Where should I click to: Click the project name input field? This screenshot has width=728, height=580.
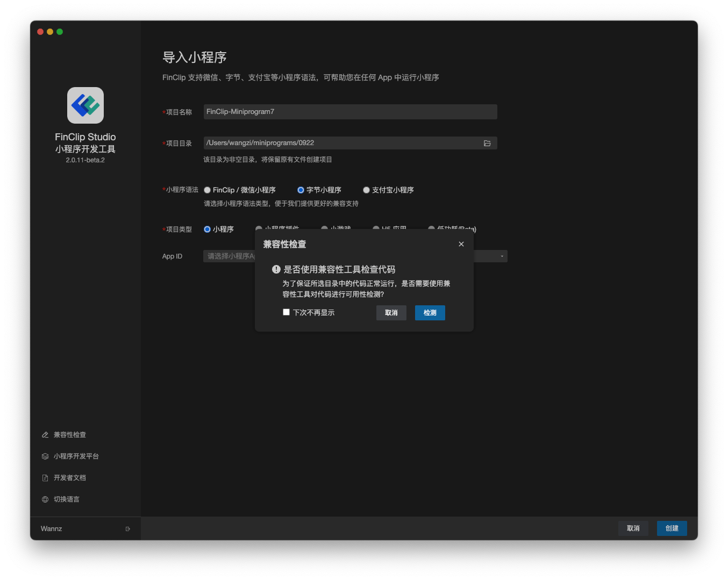349,111
